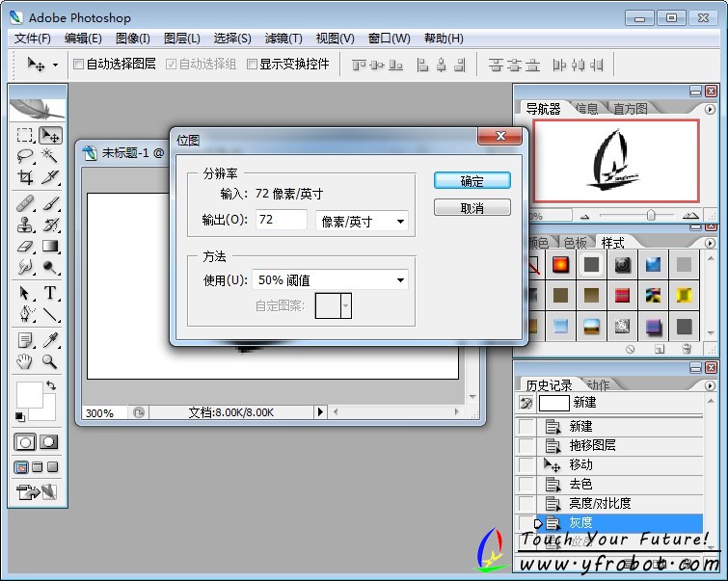The height and width of the screenshot is (581, 728).
Task: Select the Clone Stamp tool
Action: click(25, 224)
